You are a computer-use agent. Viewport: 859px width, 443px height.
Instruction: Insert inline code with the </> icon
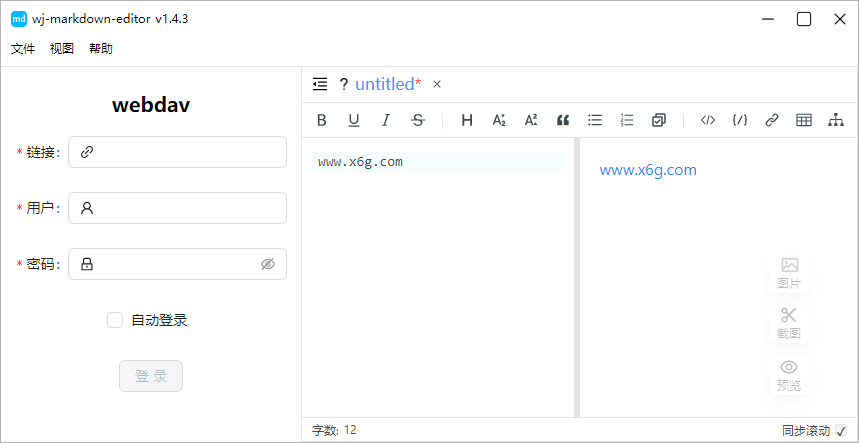[708, 120]
